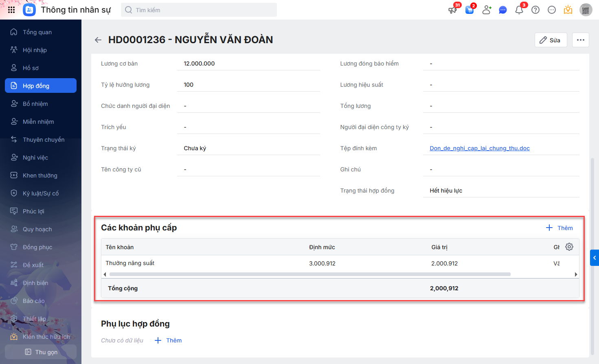
Task: Expand the three-dot more actions menu
Action: 580,40
